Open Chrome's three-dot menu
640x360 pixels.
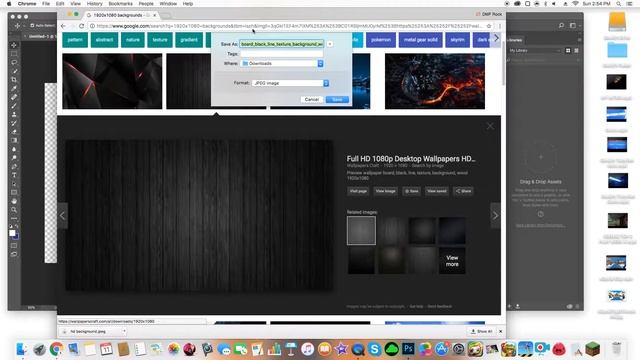(x=500, y=26)
